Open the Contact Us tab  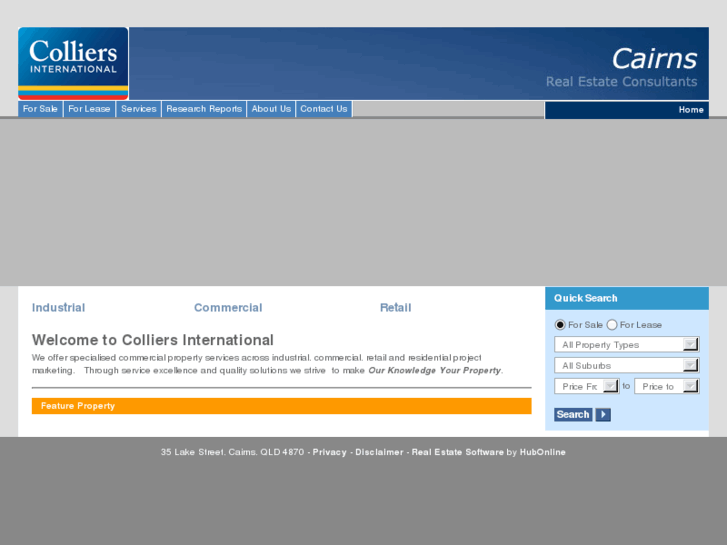[324, 109]
